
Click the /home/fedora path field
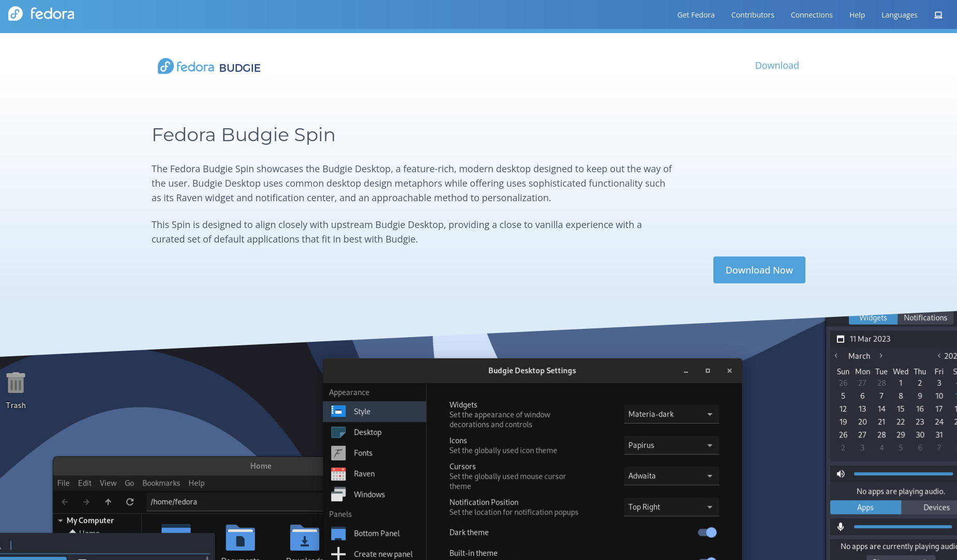click(235, 502)
